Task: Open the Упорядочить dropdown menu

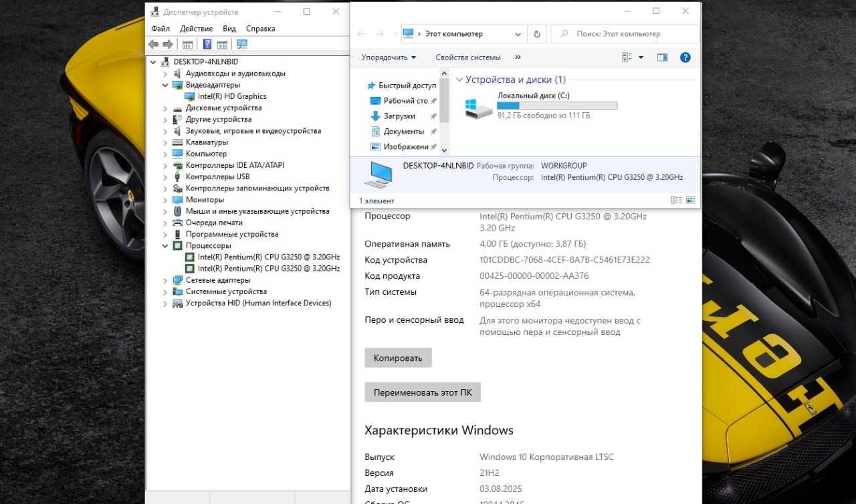Action: pos(389,57)
